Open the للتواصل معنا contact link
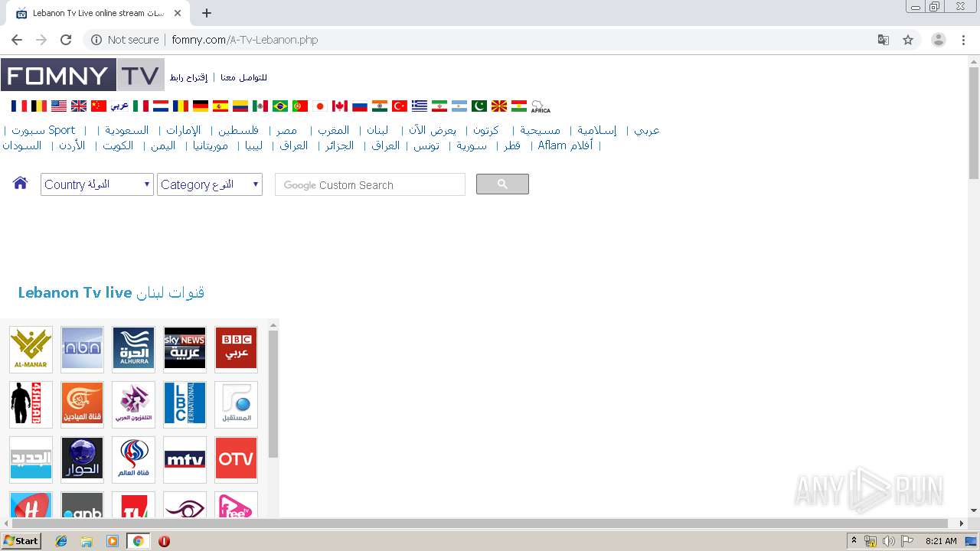 (x=243, y=77)
